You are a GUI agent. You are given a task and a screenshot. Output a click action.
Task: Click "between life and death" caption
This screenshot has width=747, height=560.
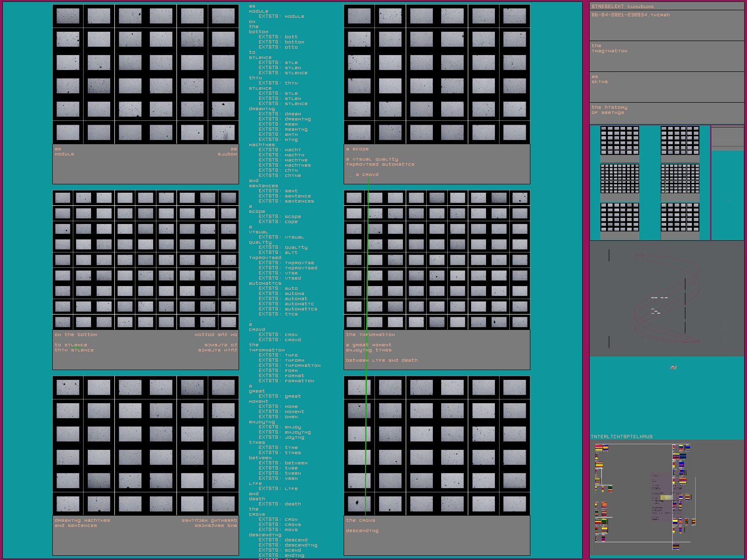coord(381,360)
